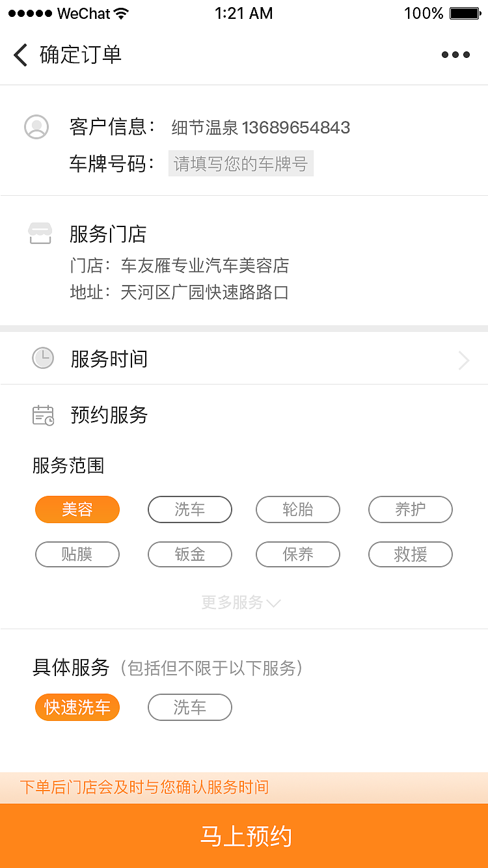Select the 美容 service category
The width and height of the screenshot is (488, 868).
[77, 509]
